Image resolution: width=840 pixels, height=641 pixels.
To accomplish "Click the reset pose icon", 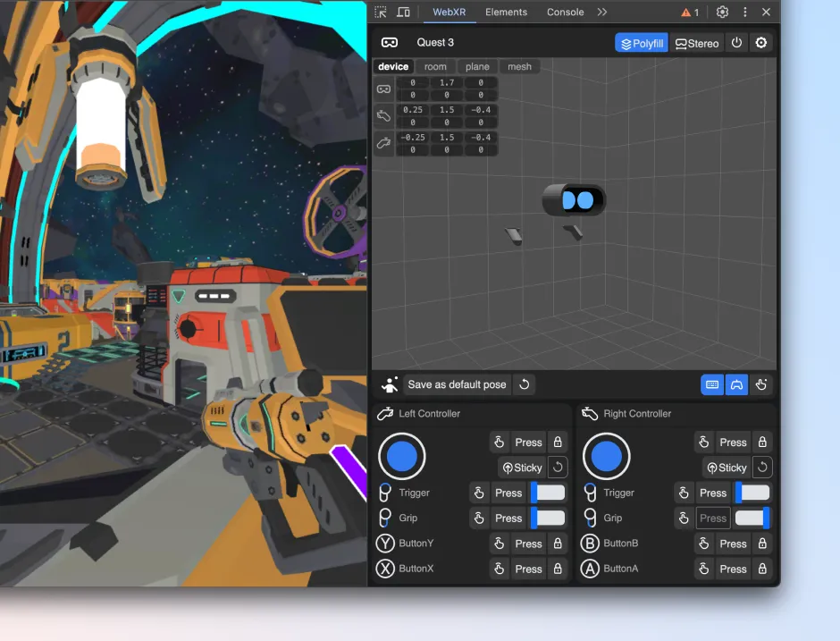I will point(525,384).
